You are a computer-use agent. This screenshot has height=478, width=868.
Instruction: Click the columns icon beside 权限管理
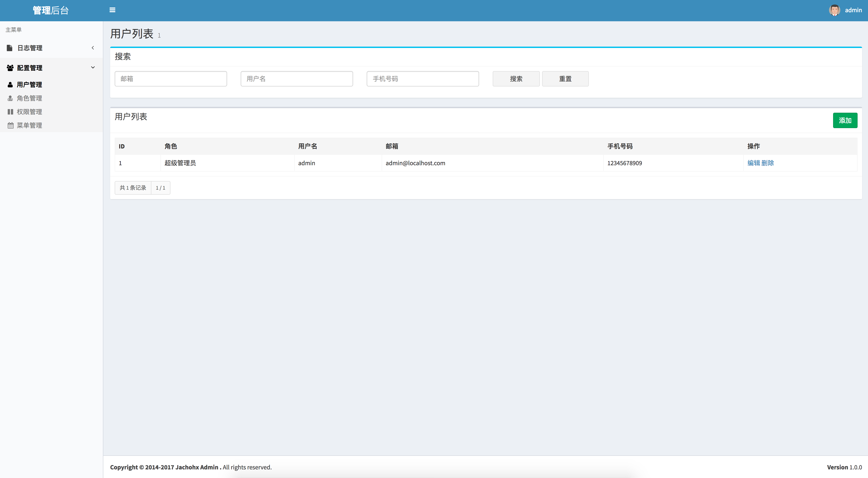[x=10, y=112]
